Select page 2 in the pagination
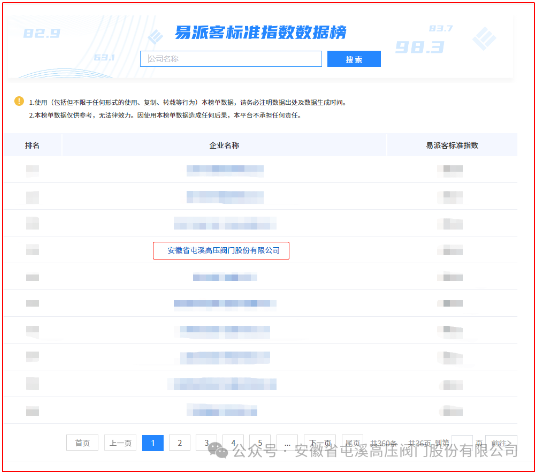 [x=180, y=443]
